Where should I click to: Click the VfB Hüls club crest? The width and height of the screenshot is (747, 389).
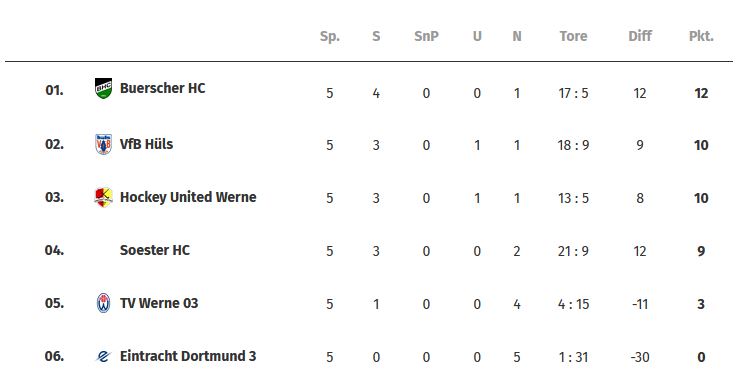click(103, 144)
